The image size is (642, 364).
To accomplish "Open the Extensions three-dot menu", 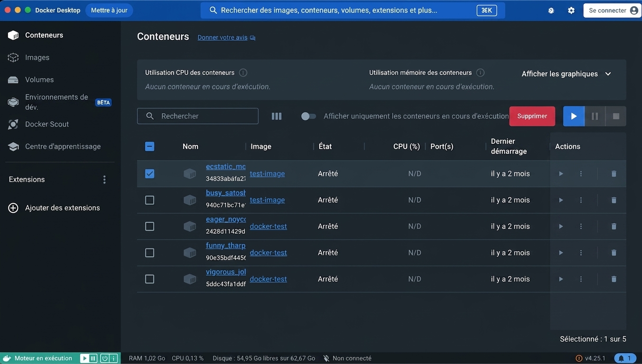I will coord(104,180).
